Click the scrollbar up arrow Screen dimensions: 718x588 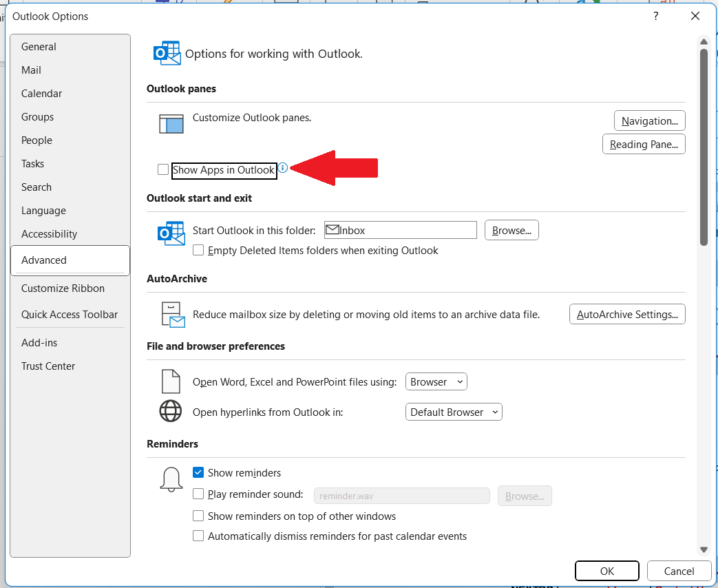tap(704, 42)
